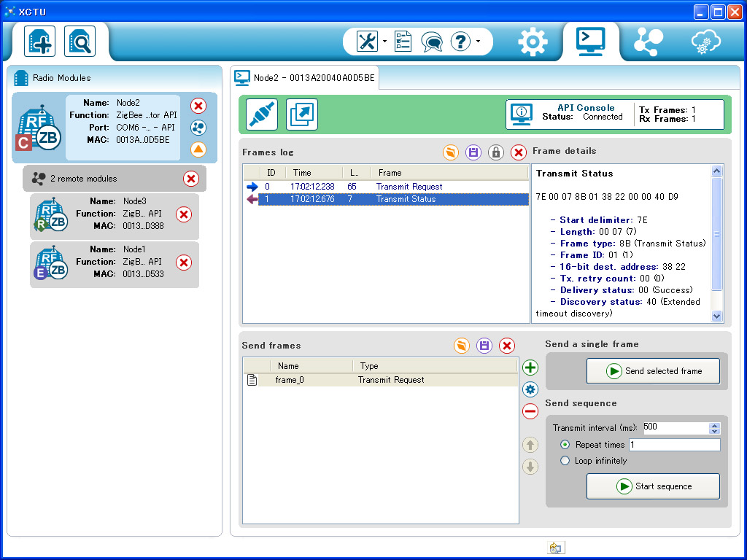Discover radio modules with the search icon
Image resolution: width=747 pixels, height=560 pixels.
tap(80, 42)
